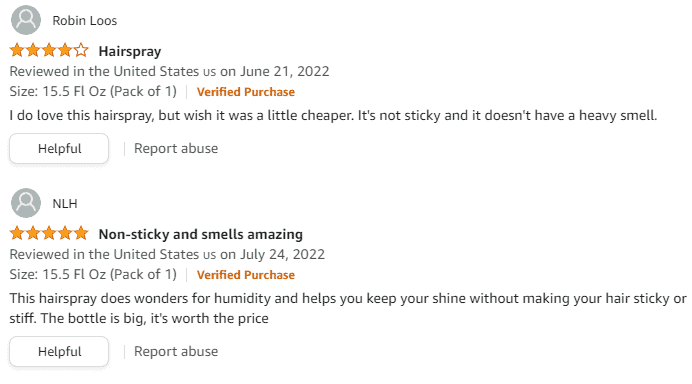Mark Robin Loos review as Helpful

click(x=59, y=149)
